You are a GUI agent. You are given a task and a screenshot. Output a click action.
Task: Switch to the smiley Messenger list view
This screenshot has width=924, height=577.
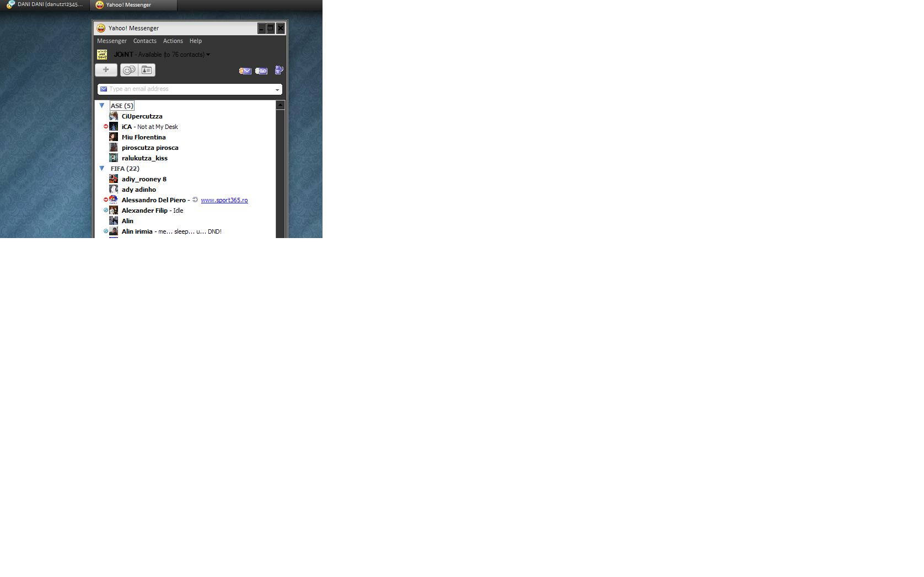[129, 70]
